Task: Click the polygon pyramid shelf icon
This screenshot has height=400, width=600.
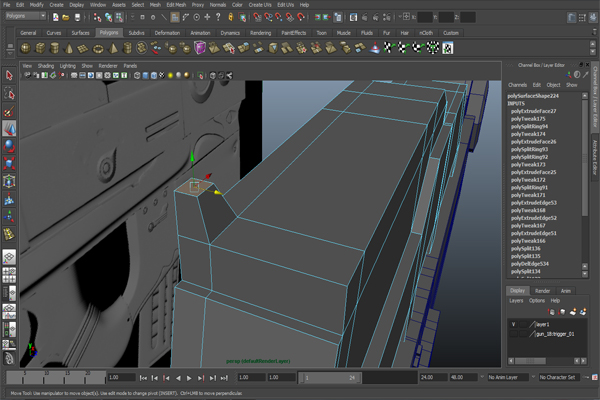Action: (112, 48)
